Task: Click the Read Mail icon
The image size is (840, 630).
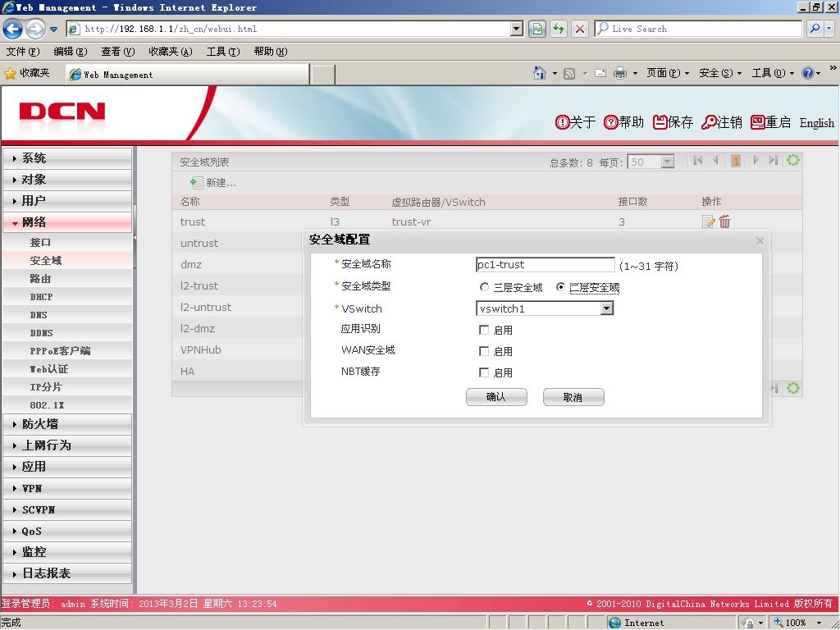Action: click(600, 73)
